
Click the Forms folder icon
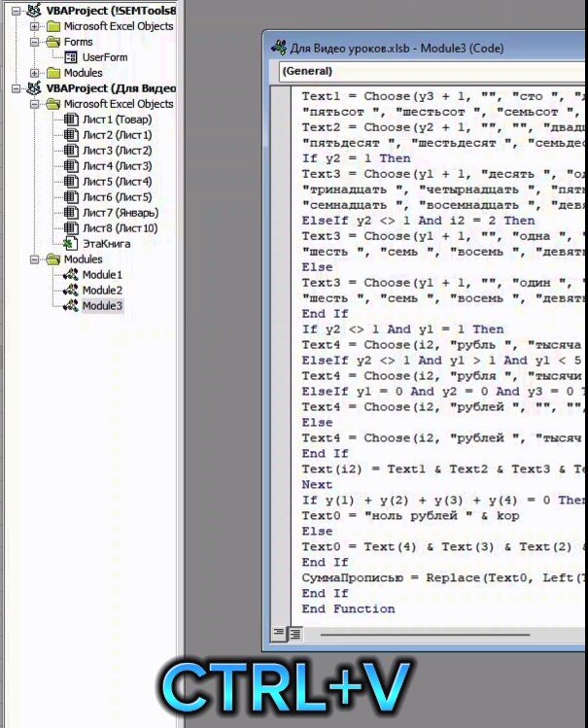(x=53, y=42)
